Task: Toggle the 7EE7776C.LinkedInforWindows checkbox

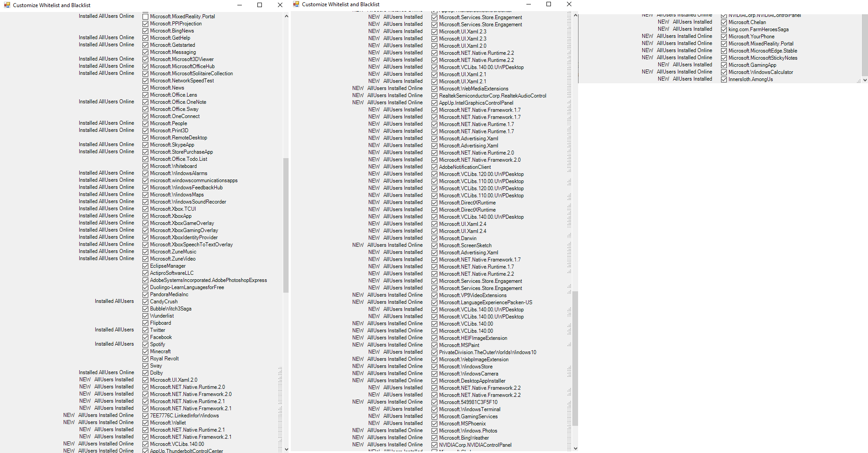Action: pos(145,416)
